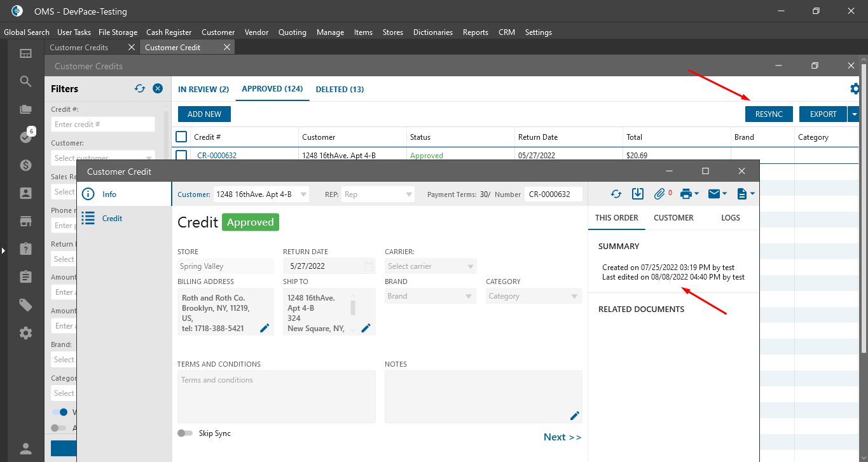Viewport: 868px width, 462px height.
Task: Open the Select customer filter dropdown
Action: [x=103, y=158]
